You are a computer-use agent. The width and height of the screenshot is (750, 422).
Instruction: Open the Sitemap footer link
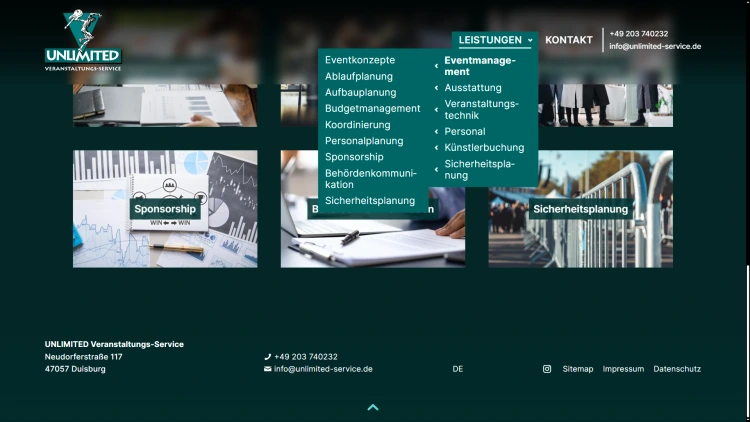(577, 369)
